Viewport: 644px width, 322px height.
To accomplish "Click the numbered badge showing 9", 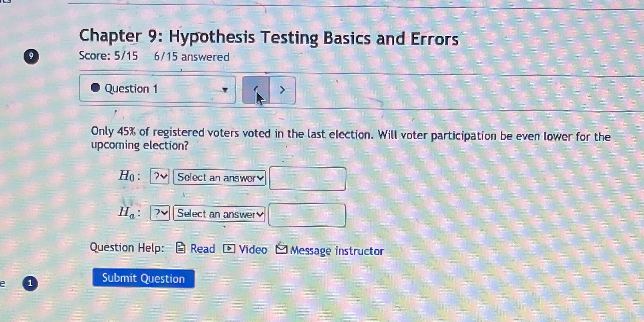I will pyautogui.click(x=30, y=56).
